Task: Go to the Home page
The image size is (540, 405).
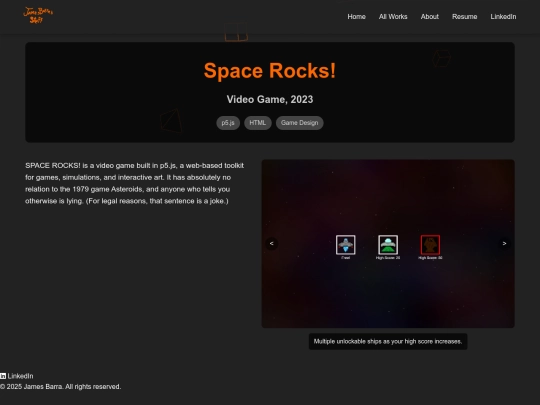Action: [356, 17]
